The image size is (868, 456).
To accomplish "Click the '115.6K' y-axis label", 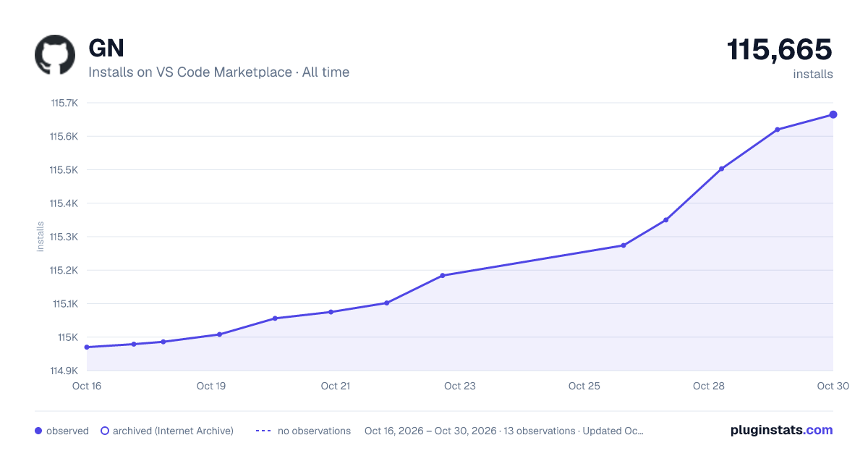I will pyautogui.click(x=64, y=136).
